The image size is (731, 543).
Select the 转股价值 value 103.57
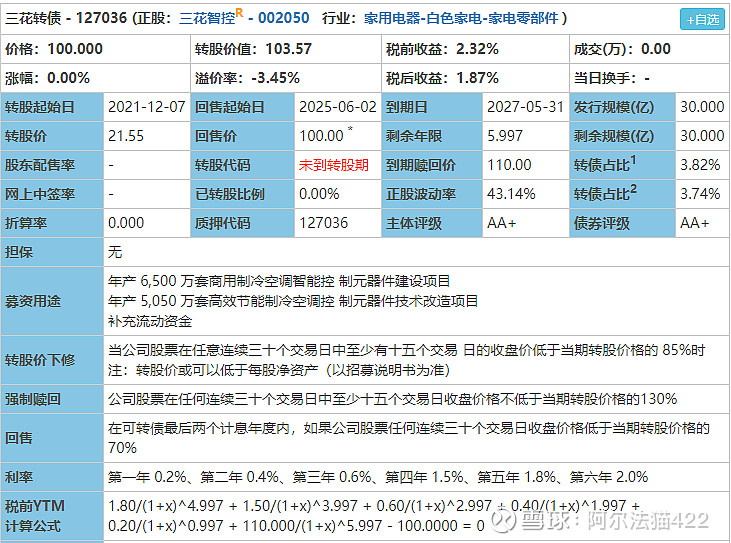click(289, 49)
